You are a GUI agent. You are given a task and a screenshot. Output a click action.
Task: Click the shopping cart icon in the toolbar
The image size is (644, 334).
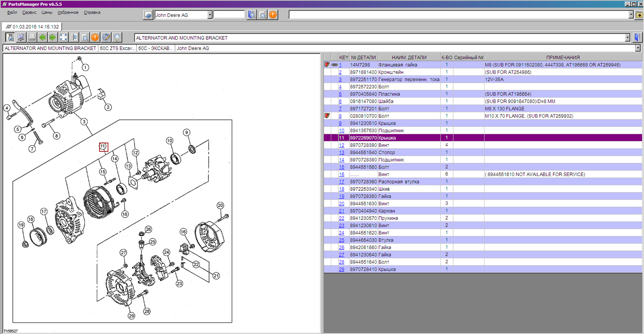(21, 38)
